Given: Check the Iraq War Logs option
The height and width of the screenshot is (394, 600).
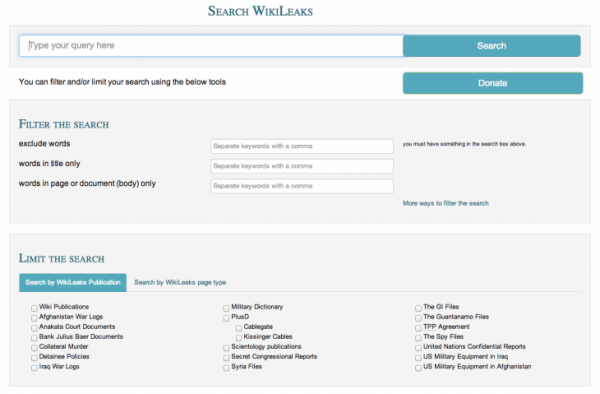Looking at the screenshot, I should [x=34, y=368].
